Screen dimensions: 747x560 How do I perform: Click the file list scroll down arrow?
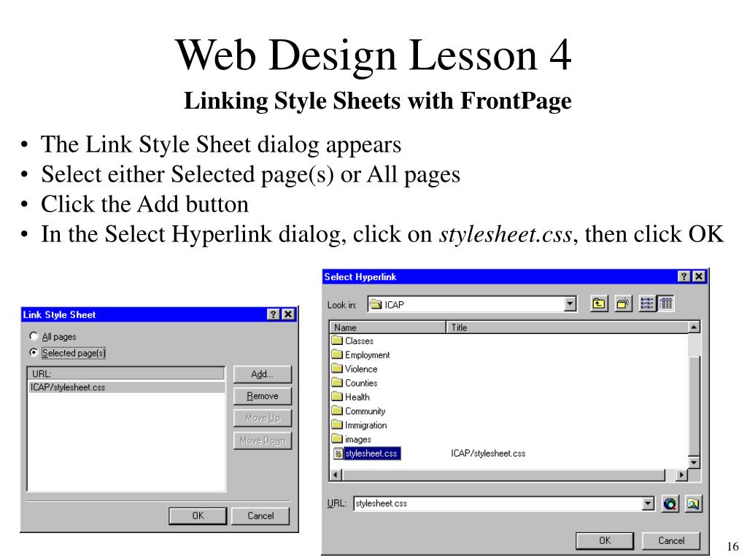(x=694, y=462)
